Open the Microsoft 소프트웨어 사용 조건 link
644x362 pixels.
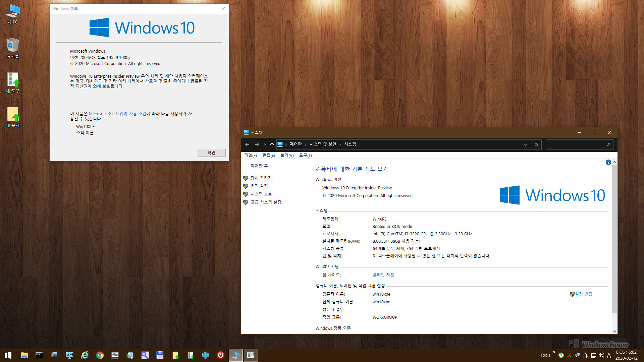click(117, 114)
